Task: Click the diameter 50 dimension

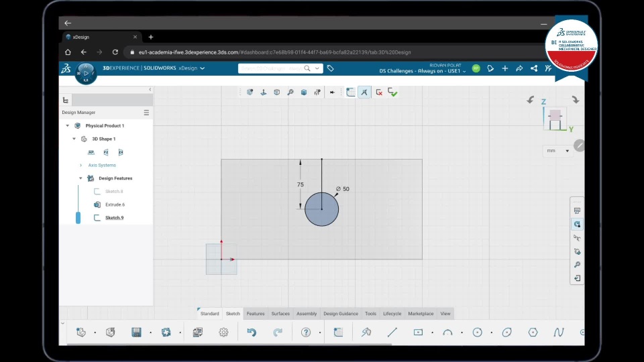Action: coord(343,189)
